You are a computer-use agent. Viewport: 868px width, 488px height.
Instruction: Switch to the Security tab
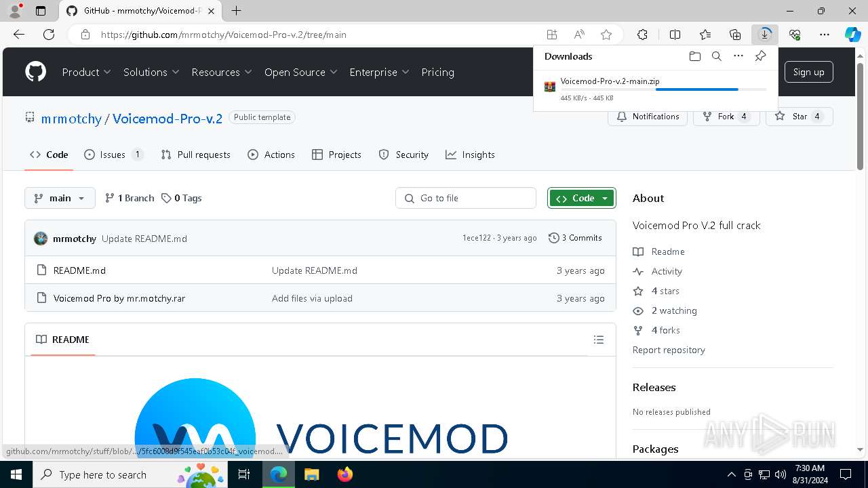(403, 155)
